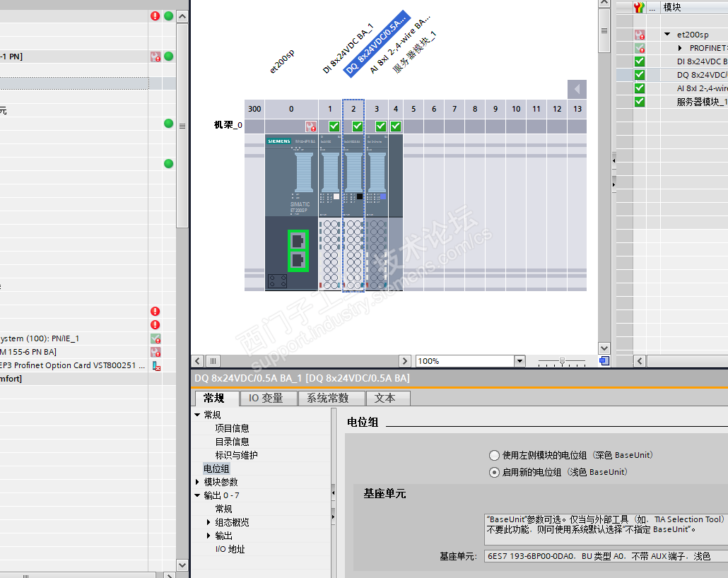This screenshot has width=728, height=578.
Task: Select 目录信息 in the properties tree
Action: (x=232, y=442)
